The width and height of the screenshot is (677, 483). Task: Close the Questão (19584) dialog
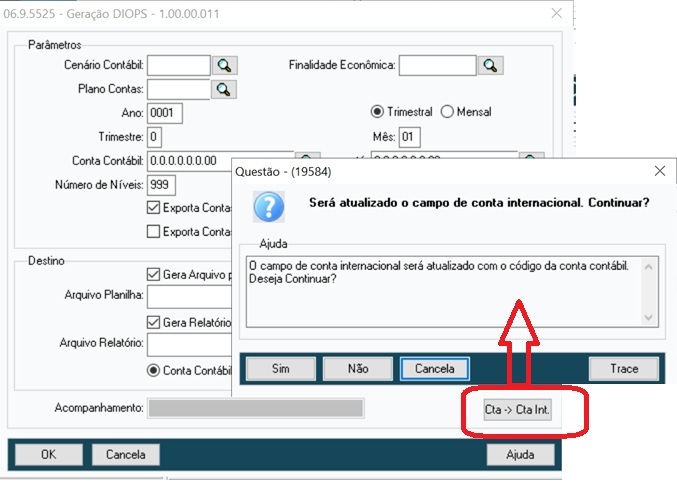pyautogui.click(x=660, y=171)
